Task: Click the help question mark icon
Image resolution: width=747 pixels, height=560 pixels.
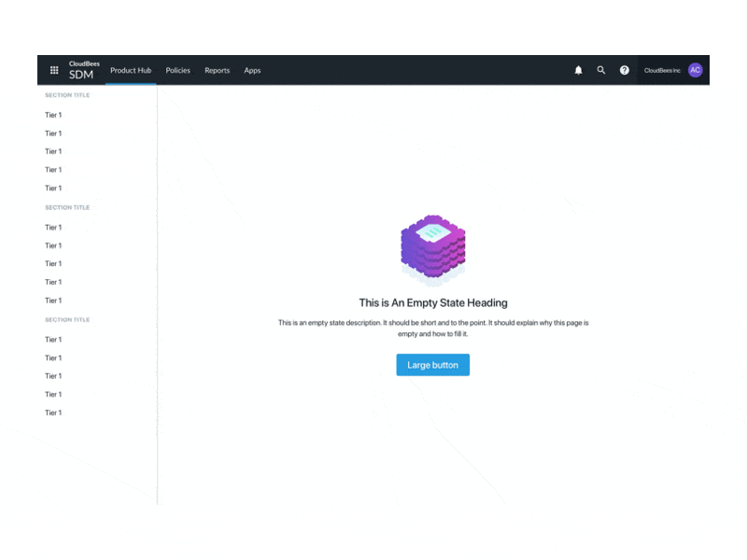Action: point(624,70)
